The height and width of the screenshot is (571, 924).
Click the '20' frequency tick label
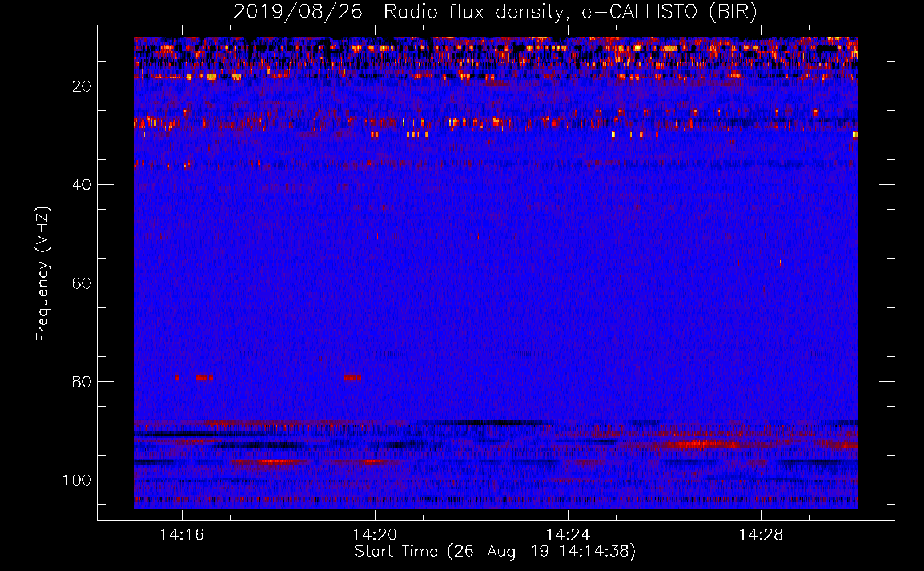click(82, 86)
